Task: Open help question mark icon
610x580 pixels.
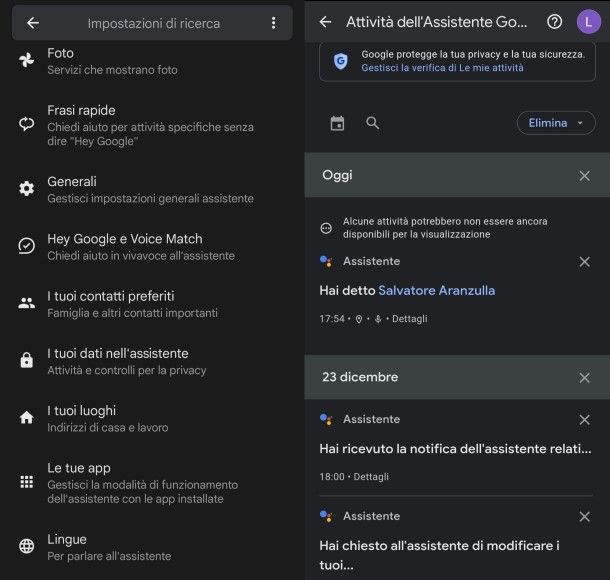Action: coord(554,22)
